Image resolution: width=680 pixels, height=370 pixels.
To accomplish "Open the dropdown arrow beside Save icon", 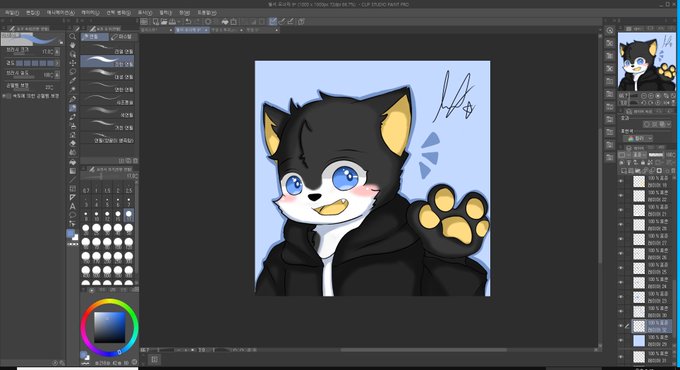I will point(179,21).
